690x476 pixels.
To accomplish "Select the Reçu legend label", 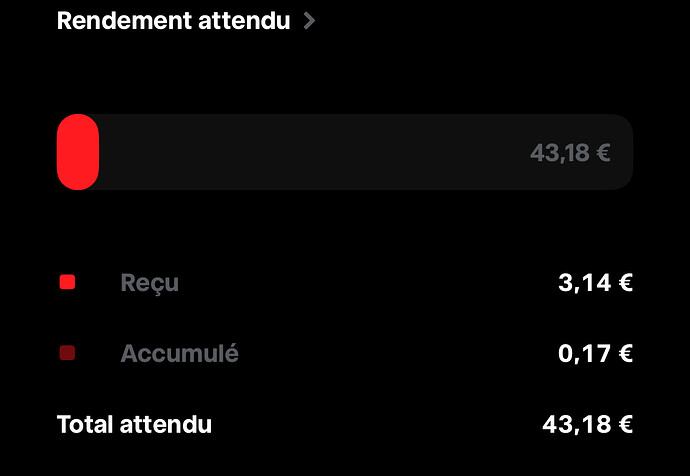I will [150, 283].
